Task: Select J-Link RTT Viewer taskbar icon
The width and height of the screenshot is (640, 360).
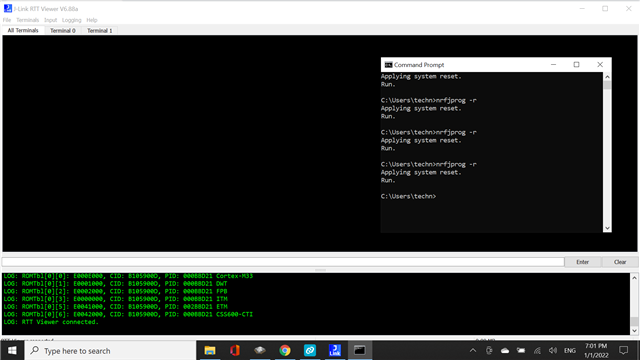Action: [x=335, y=351]
